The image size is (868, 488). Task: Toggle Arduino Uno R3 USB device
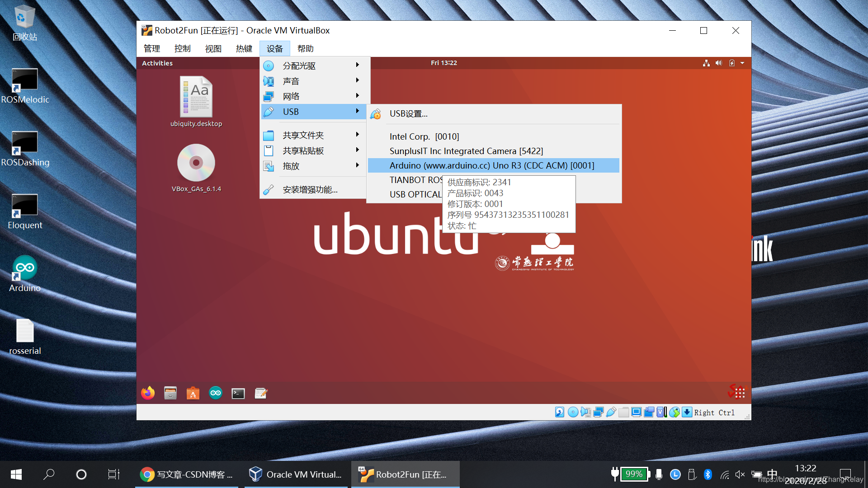click(x=494, y=165)
